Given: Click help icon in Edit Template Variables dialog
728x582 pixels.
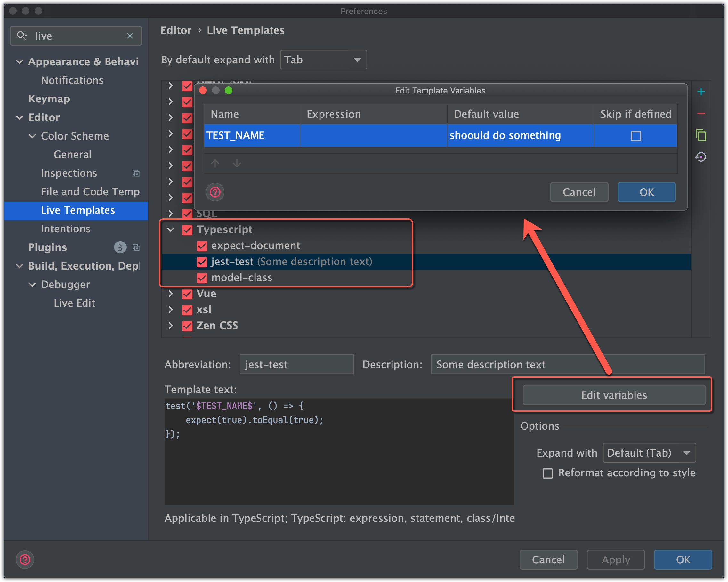Looking at the screenshot, I should pos(215,192).
